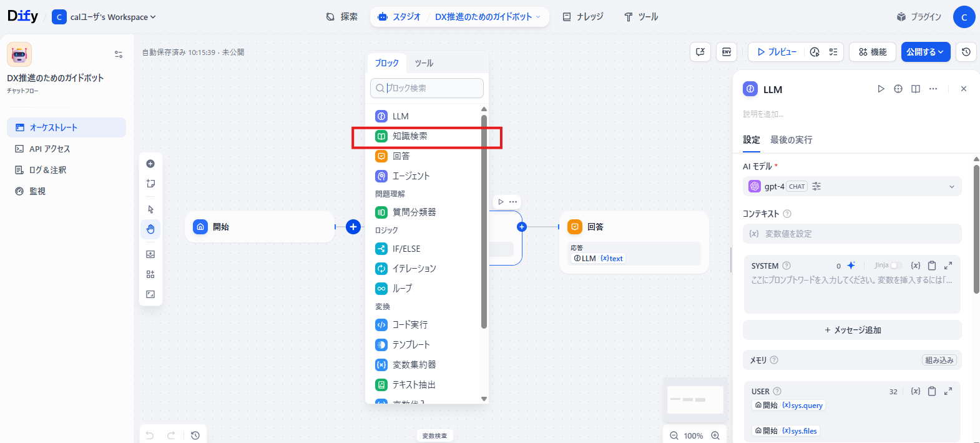
Task: Expand the SYSTEM prompt editor
Action: [948, 266]
